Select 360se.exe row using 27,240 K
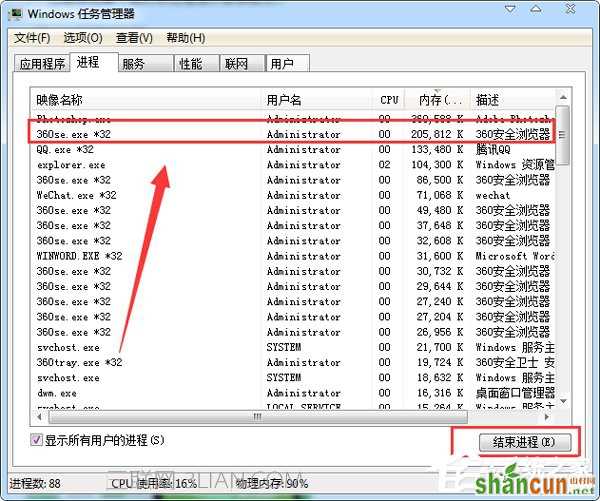The height and width of the screenshot is (501, 600). (x=293, y=302)
